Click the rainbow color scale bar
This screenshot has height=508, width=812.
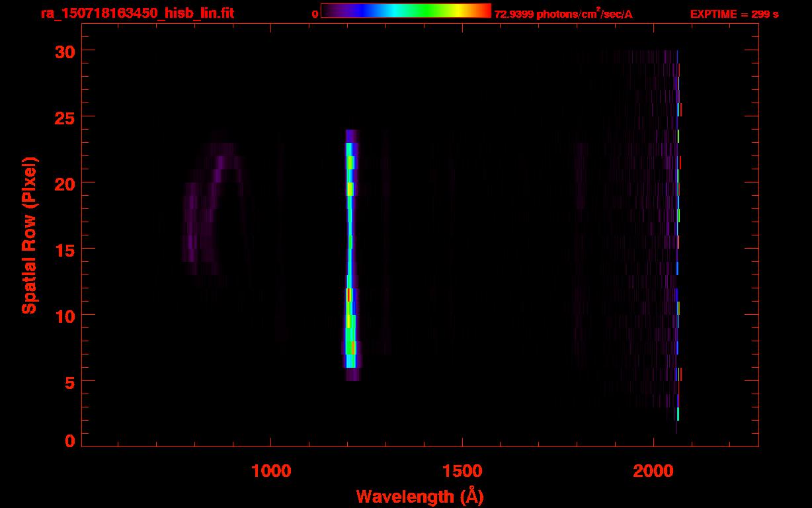[x=406, y=11]
